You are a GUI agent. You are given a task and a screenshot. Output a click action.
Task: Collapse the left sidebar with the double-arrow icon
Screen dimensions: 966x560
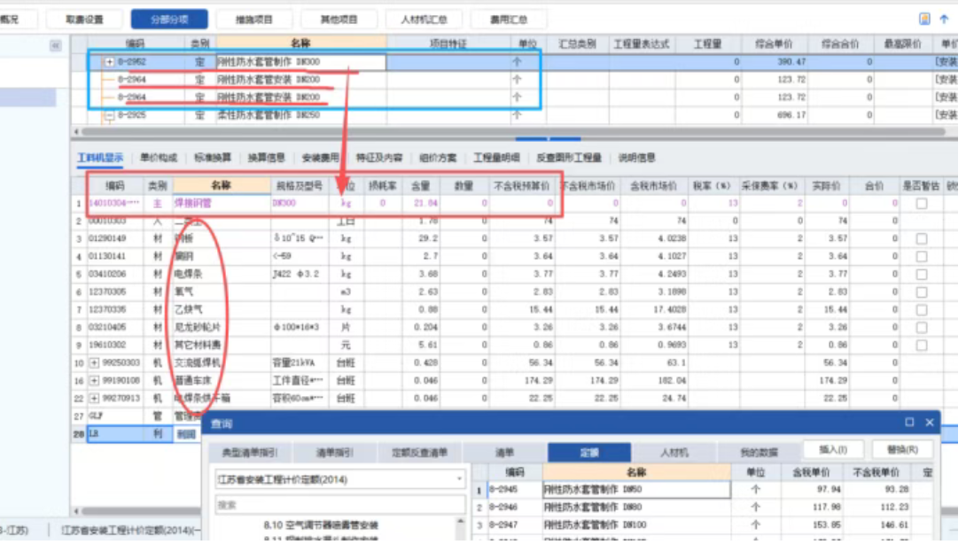tap(55, 45)
